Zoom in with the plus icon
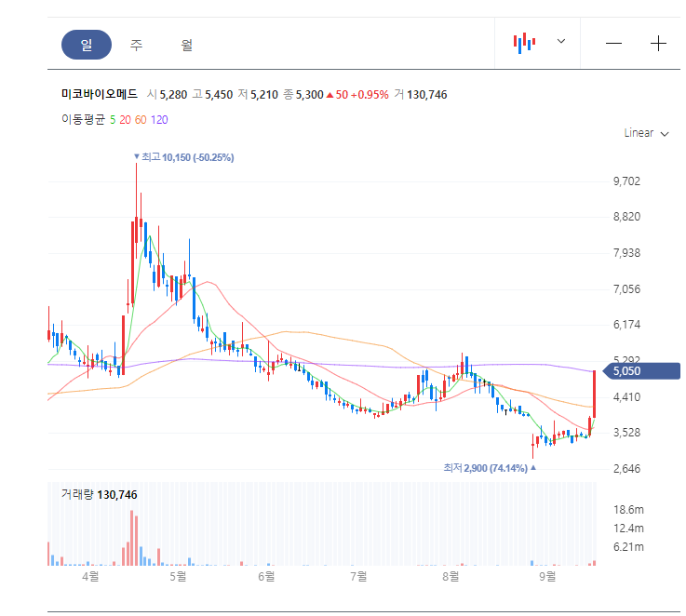Screen dimensions: 686x616 [658, 44]
